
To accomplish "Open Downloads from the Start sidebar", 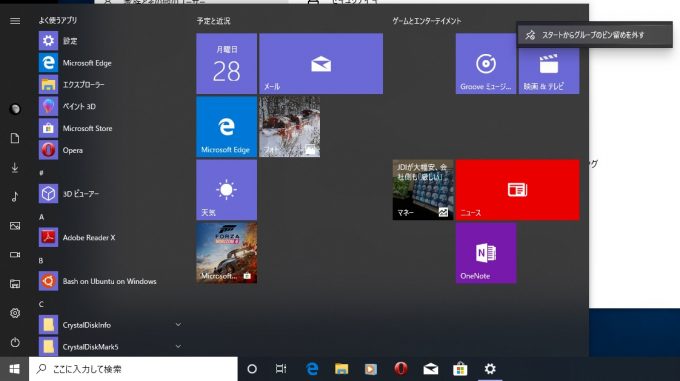I will coord(15,167).
